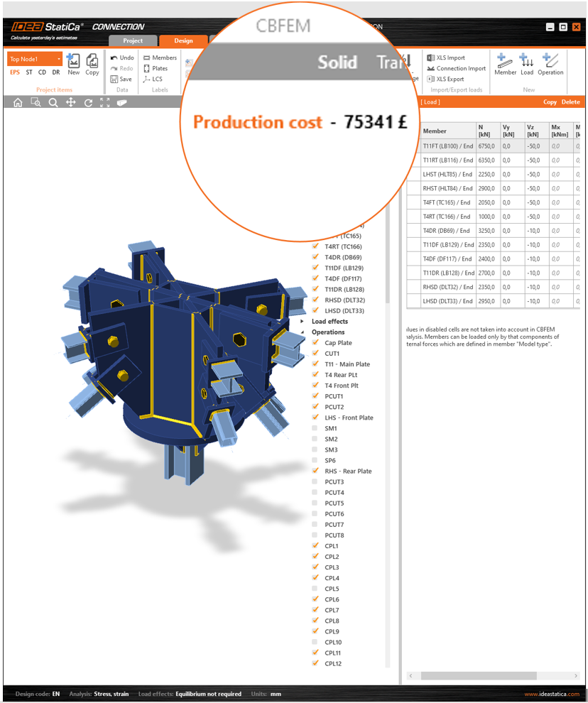Edit N value 6750,0 for T11FT
This screenshot has width=588, height=703.
488,146
